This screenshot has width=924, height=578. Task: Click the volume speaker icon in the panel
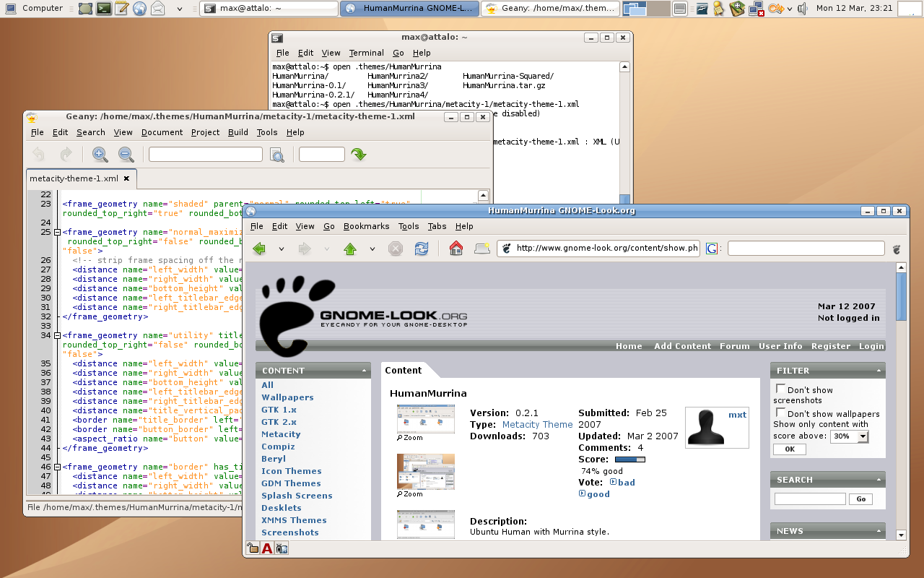tap(803, 9)
